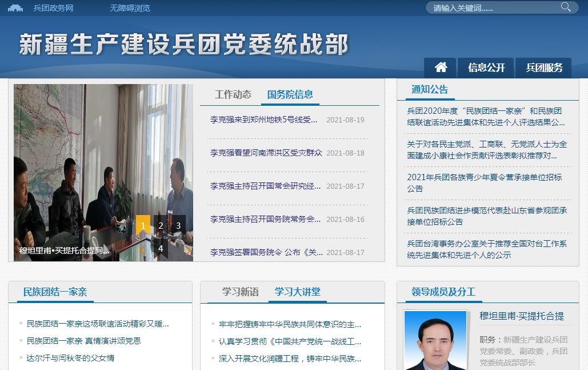The width and height of the screenshot is (588, 370).
Task: Click date 2021-08-18 in news list
Action: coord(345,153)
